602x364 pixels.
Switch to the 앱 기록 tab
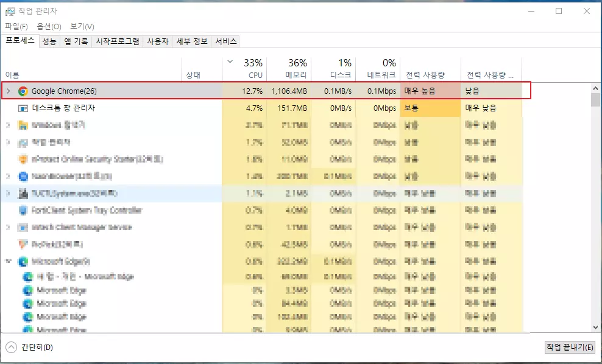76,41
